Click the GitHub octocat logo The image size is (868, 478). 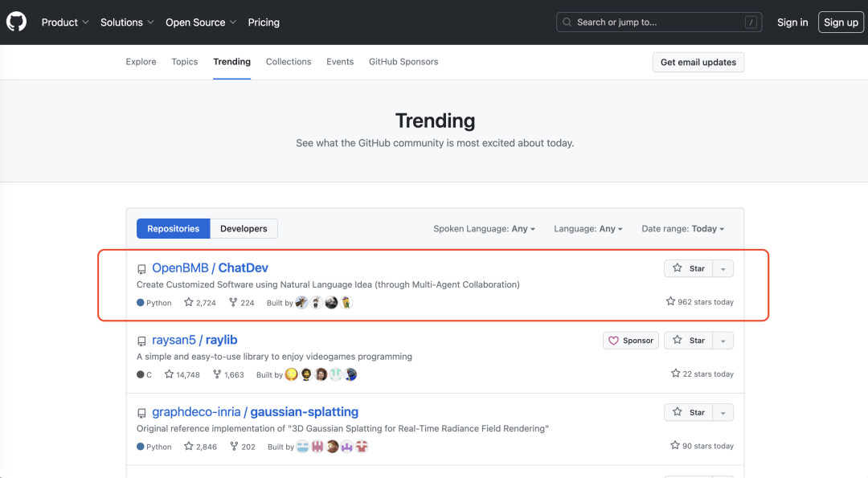click(x=16, y=22)
